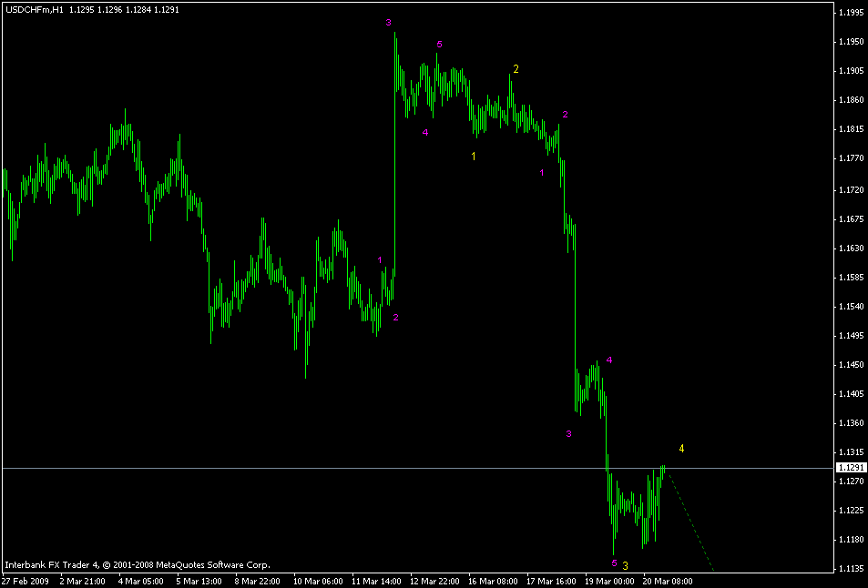The height and width of the screenshot is (588, 868).
Task: Select the magenta 3 label near 1.1360
Action: pos(568,433)
